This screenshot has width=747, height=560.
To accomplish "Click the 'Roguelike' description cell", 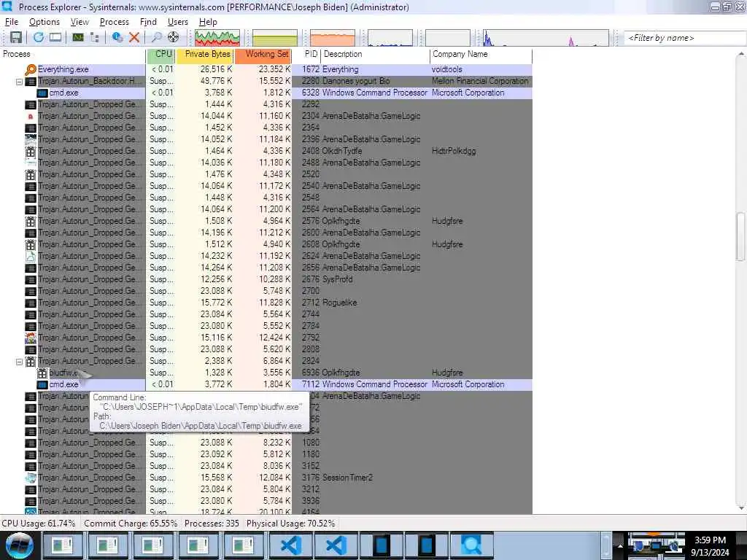I will pos(339,303).
